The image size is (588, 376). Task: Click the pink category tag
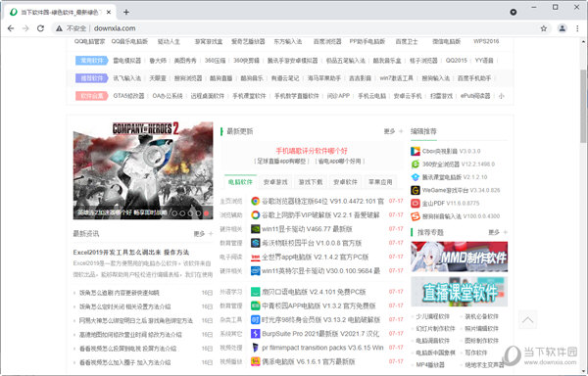coord(91,96)
